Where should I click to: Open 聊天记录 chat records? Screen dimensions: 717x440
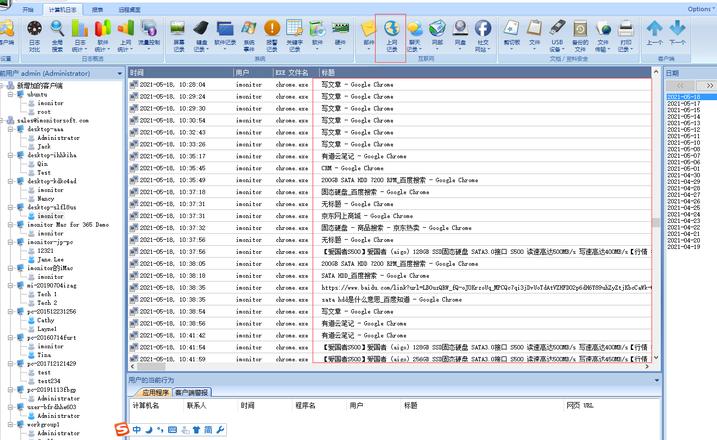coord(415,36)
